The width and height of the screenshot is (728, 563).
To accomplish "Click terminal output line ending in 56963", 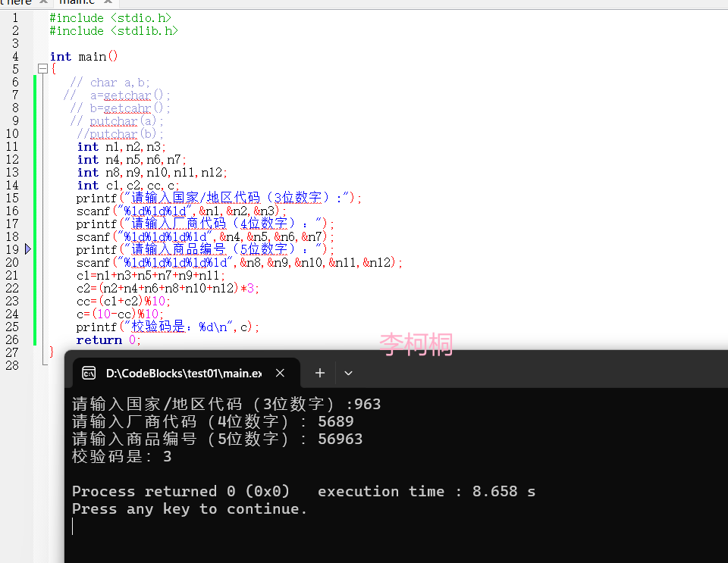I will tap(218, 439).
